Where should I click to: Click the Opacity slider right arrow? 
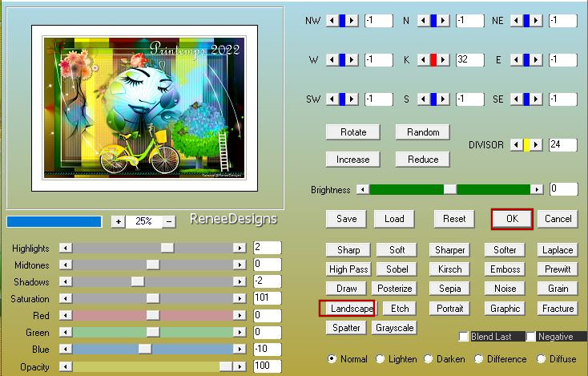tap(240, 366)
